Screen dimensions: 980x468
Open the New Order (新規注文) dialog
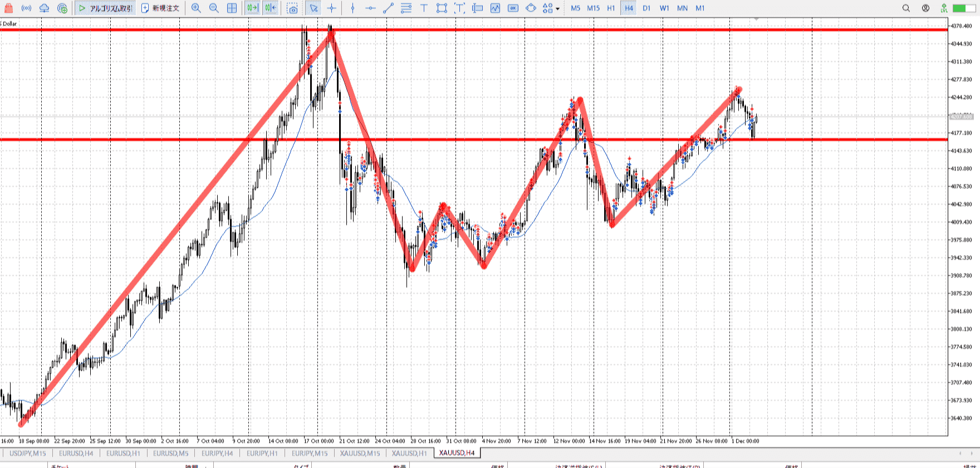(x=160, y=8)
